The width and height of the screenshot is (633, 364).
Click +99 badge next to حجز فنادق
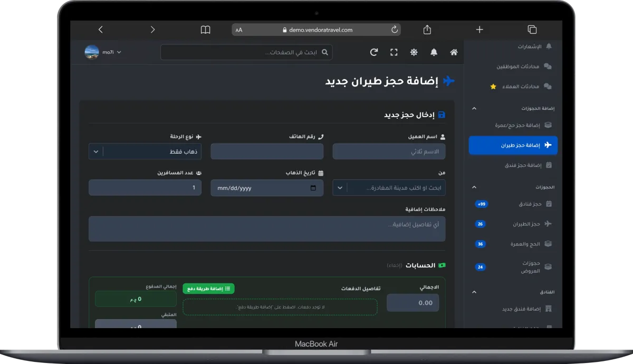point(481,204)
